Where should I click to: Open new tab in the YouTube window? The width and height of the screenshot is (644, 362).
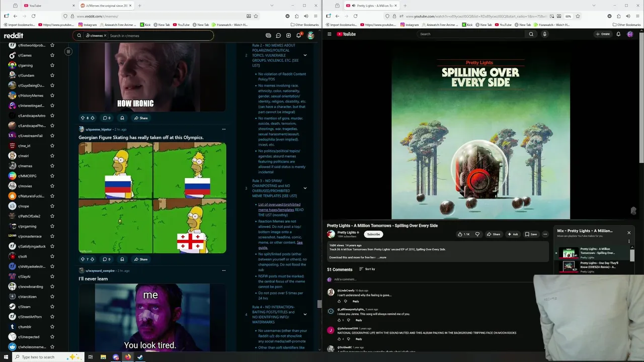(406, 6)
